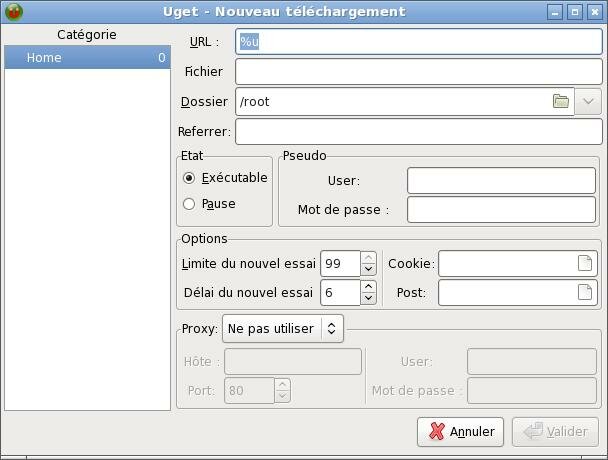Click the file icon in Cookie field
The width and height of the screenshot is (608, 460).
pos(585,263)
